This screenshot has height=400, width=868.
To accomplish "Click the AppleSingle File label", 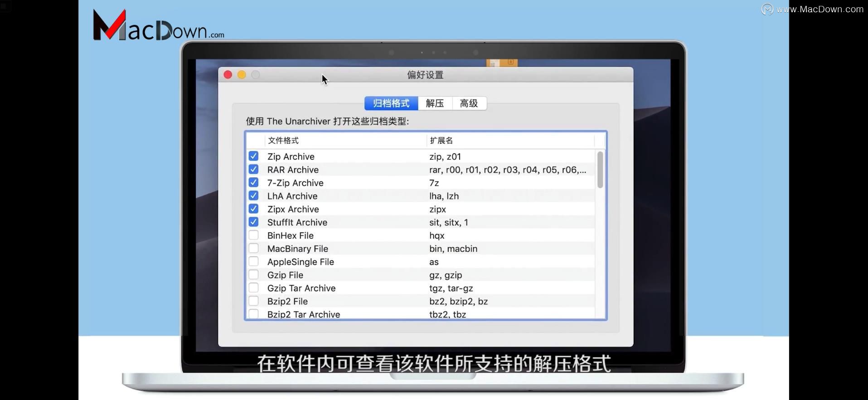I will point(301,262).
